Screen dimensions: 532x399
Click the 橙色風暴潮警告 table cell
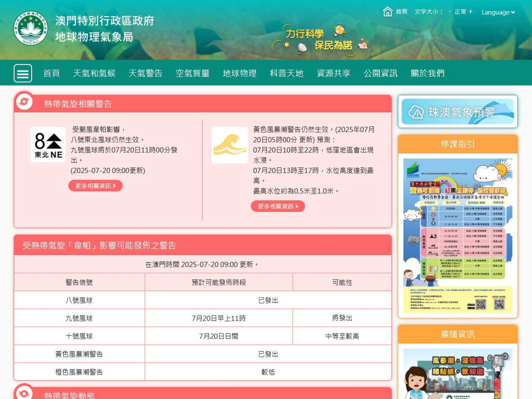(x=79, y=372)
